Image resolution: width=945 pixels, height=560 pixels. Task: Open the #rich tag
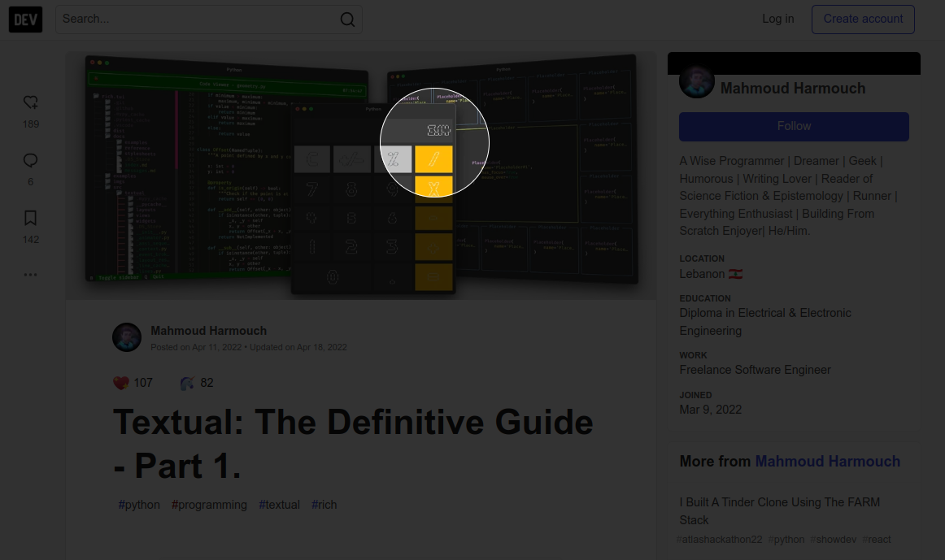[x=324, y=505]
